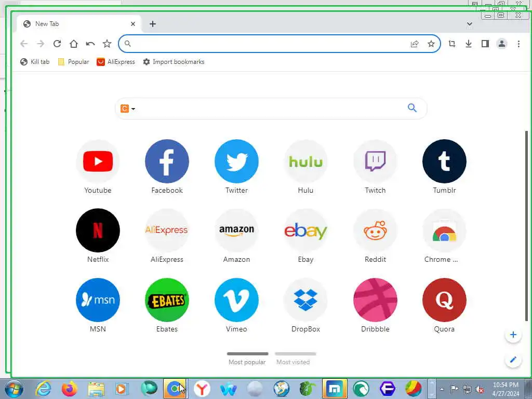Click the undo closed tab arrow icon
The image size is (532, 399).
click(x=90, y=44)
